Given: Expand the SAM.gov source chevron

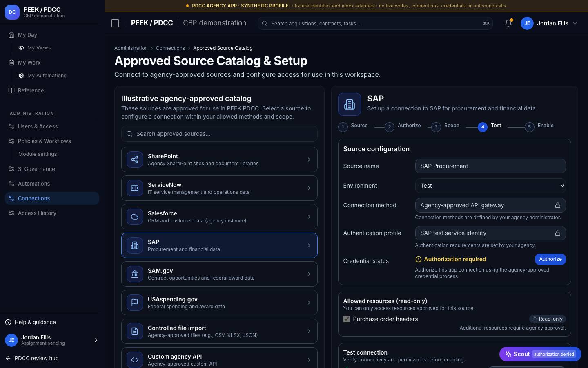Looking at the screenshot, I should click(x=309, y=274).
